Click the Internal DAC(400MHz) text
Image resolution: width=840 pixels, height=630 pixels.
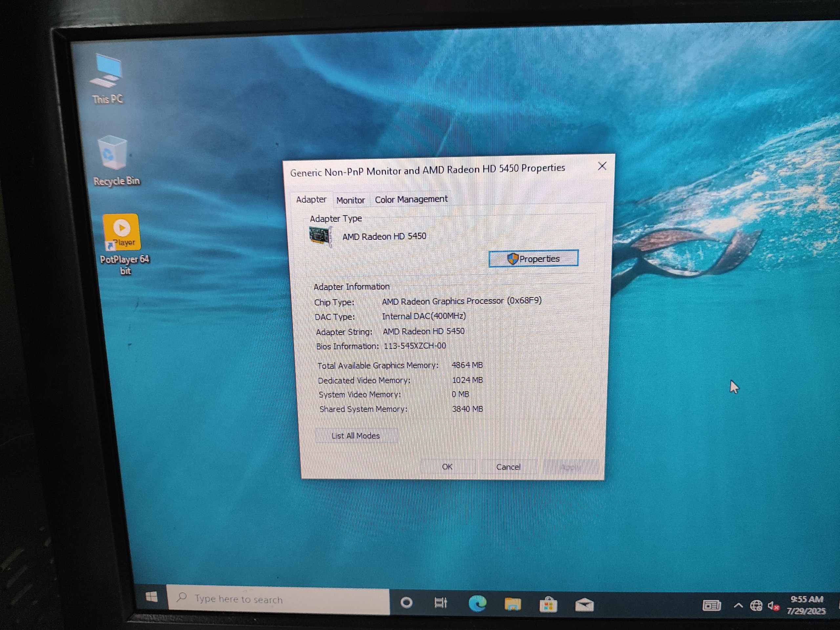[x=424, y=316]
